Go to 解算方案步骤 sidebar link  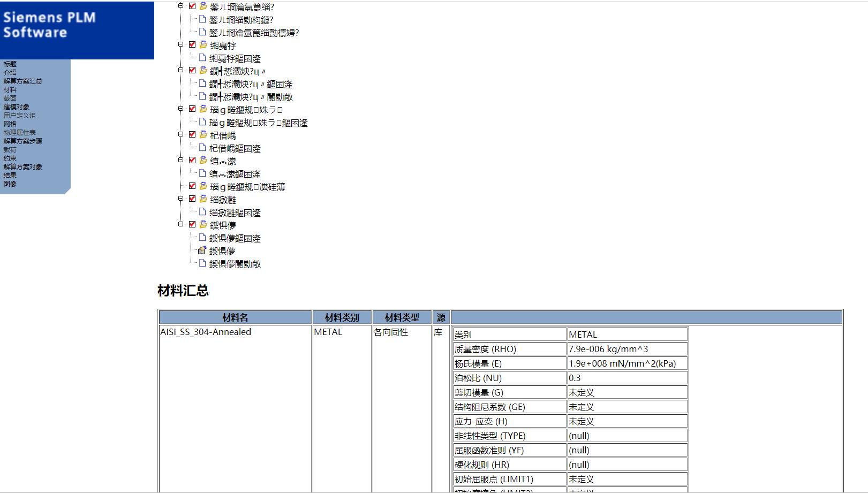23,141
